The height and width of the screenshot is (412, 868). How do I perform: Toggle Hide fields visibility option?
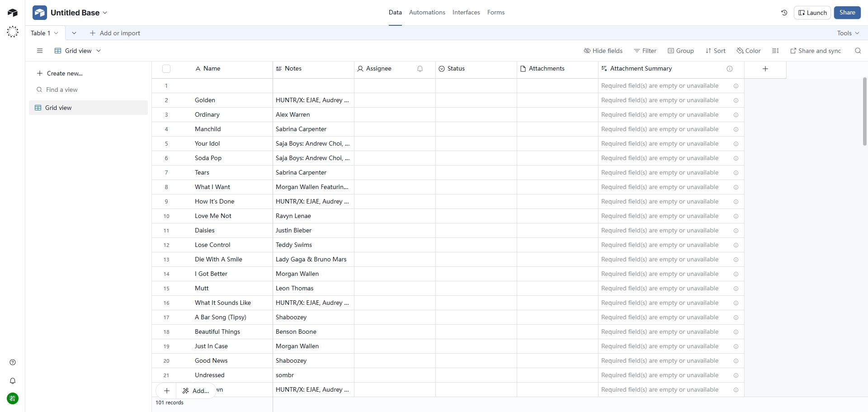point(603,51)
